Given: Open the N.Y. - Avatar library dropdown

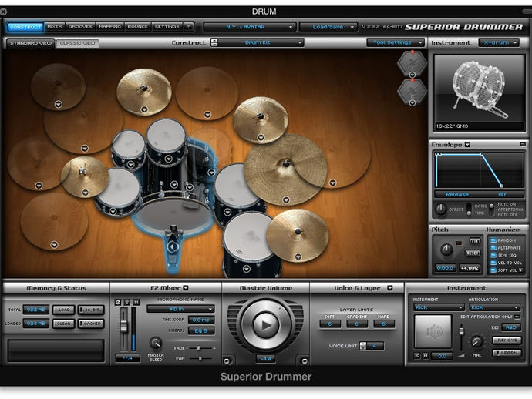Looking at the screenshot, I should 249,27.
